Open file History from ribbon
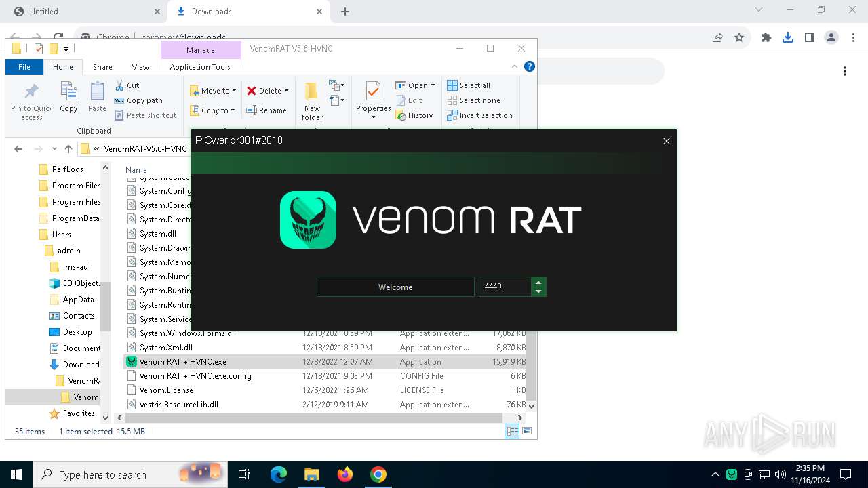This screenshot has width=868, height=488. [x=414, y=115]
